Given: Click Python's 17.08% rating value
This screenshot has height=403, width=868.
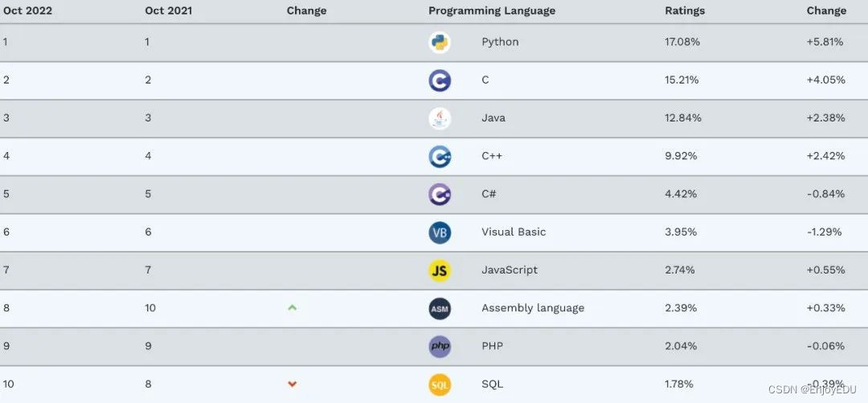Looking at the screenshot, I should (682, 42).
